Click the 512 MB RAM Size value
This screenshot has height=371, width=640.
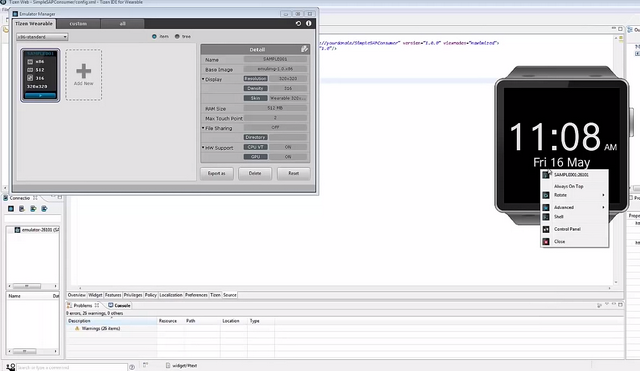tap(275, 108)
